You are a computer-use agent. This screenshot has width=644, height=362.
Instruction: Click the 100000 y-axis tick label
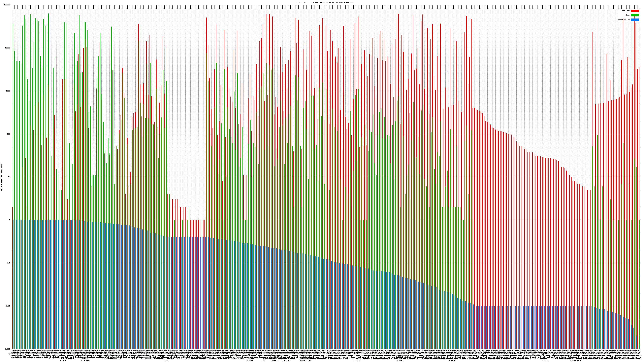(x=7, y=5)
